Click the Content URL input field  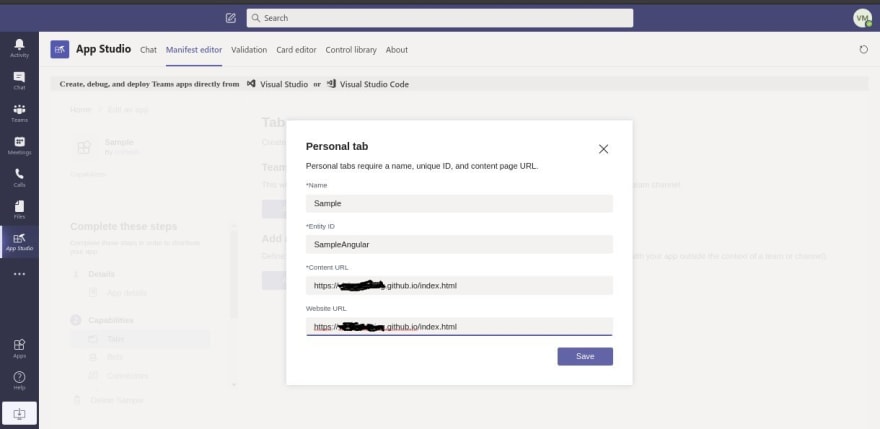pos(459,285)
